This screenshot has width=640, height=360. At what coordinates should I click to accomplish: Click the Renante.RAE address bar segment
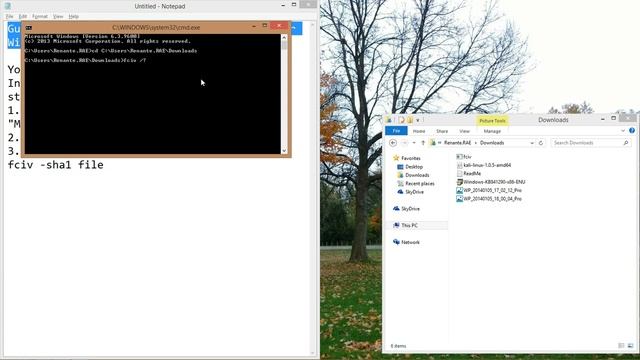pos(457,143)
